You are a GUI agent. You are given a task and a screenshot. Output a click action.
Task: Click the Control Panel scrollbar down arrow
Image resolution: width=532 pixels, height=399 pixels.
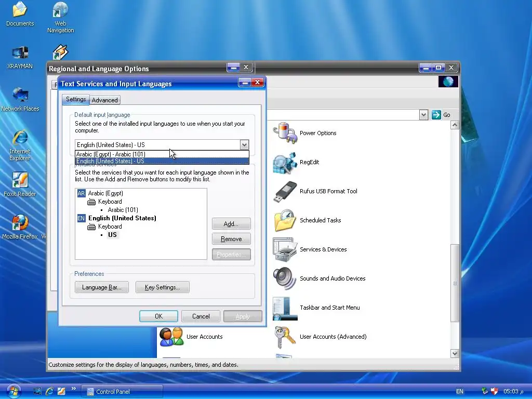455,353
